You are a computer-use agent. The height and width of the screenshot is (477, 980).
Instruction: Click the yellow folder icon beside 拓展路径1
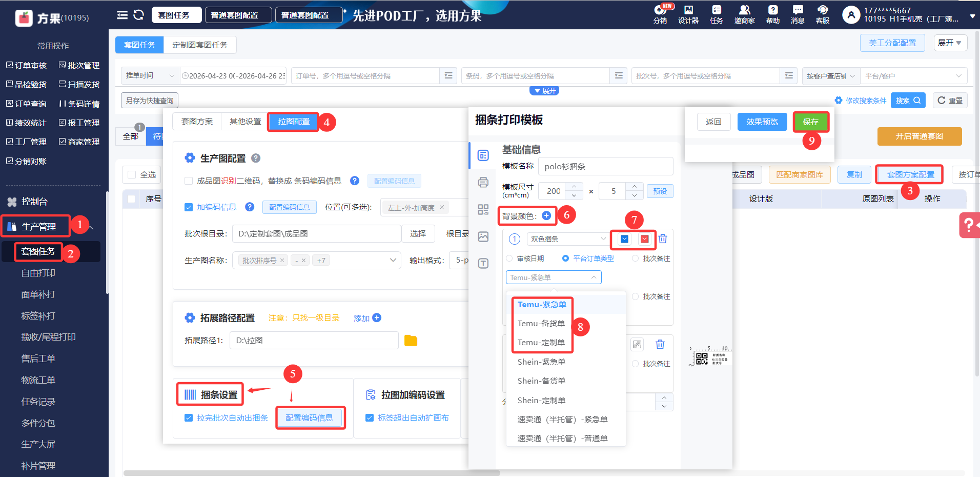[x=411, y=341]
